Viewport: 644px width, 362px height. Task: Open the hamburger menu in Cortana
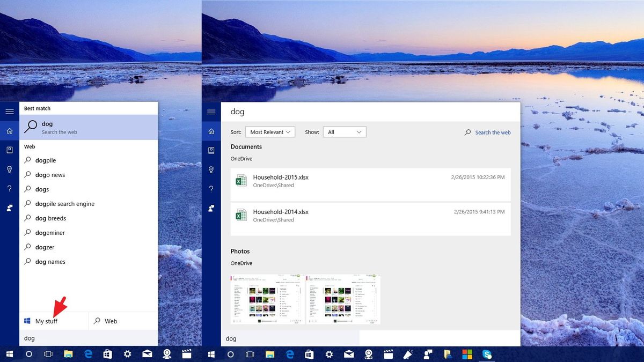point(9,112)
